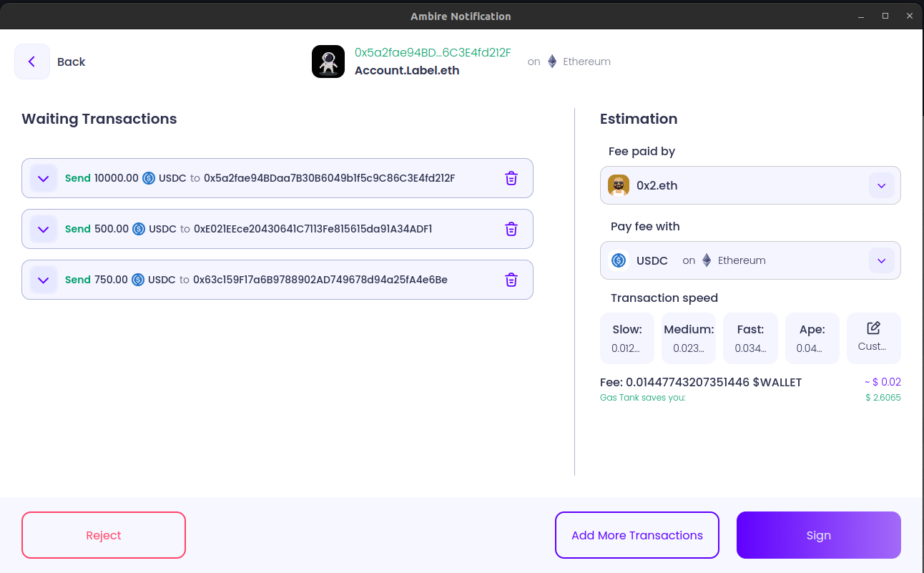The width and height of the screenshot is (924, 573).
Task: Close the Ambire Notification window
Action: (x=910, y=16)
